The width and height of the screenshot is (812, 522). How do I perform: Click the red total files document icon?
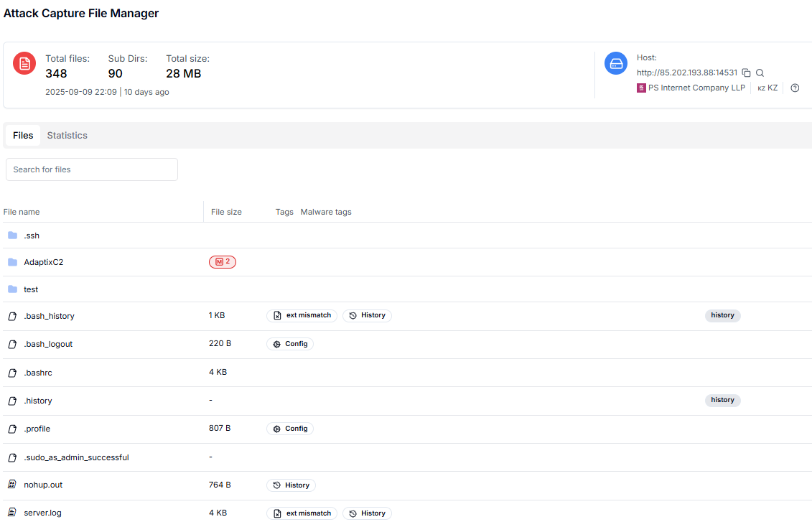click(24, 63)
